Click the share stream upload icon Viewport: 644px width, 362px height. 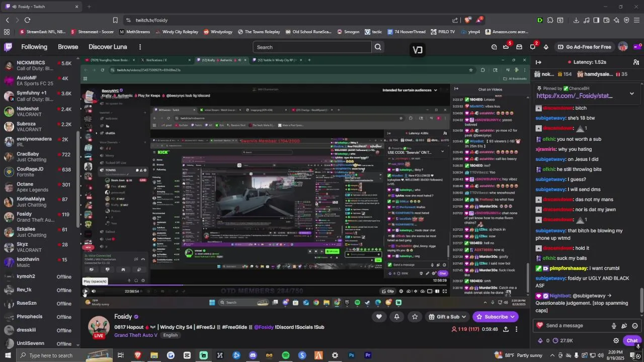pos(506,329)
